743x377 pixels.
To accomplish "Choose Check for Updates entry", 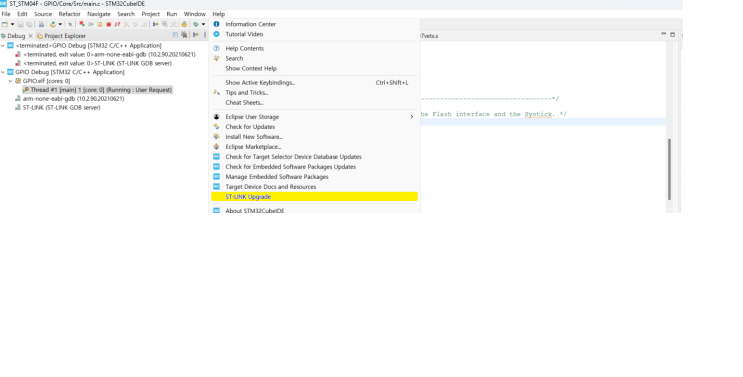I will [x=314, y=127].
